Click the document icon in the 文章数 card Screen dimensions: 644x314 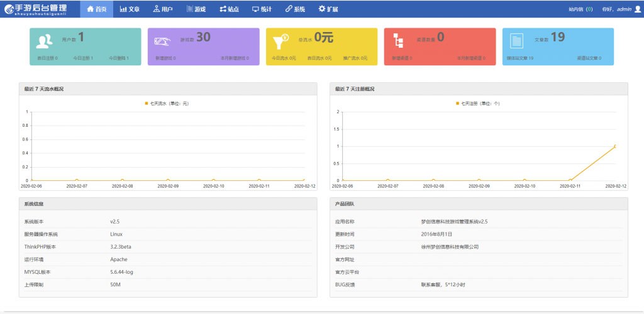tap(516, 41)
